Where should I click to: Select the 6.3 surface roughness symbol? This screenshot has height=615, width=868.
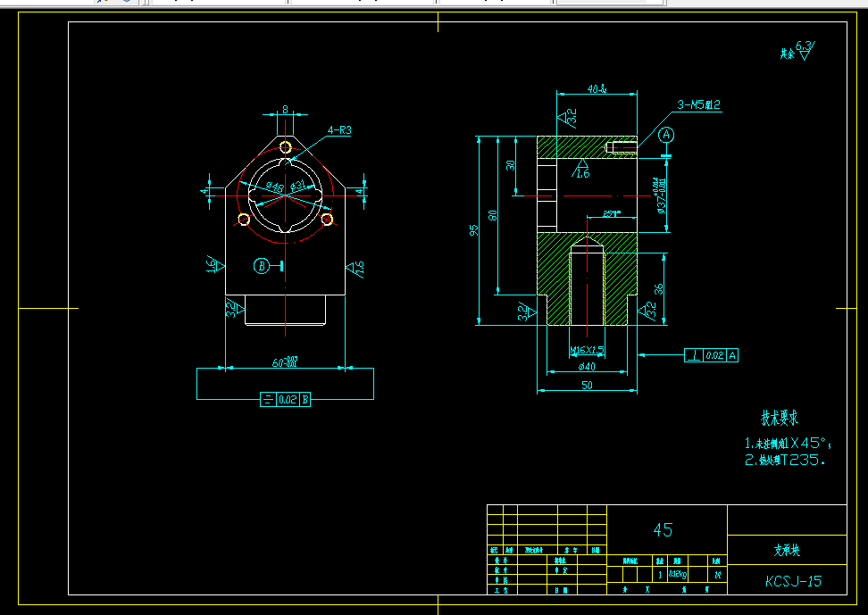[x=805, y=50]
